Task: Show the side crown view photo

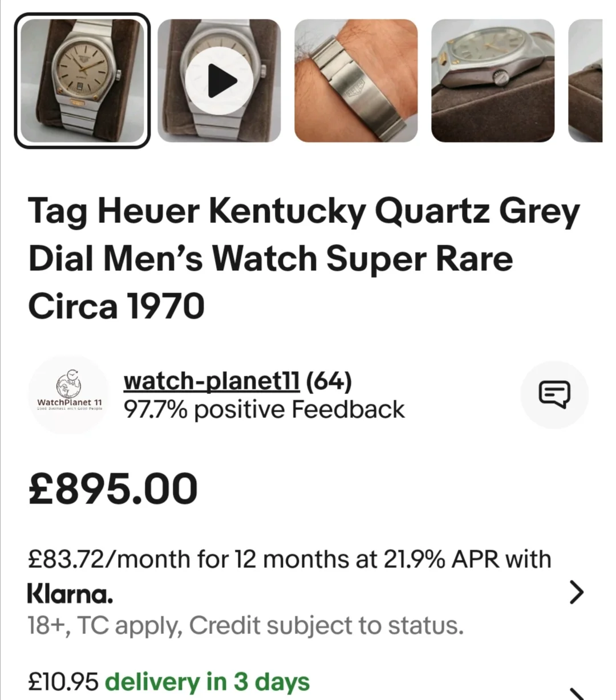Action: coord(493,81)
